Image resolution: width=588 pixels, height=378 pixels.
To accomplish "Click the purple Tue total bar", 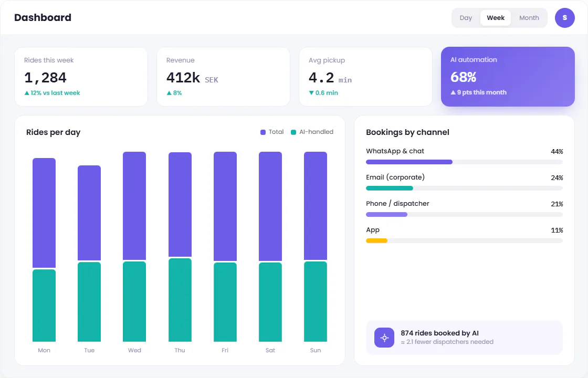I will (x=89, y=213).
